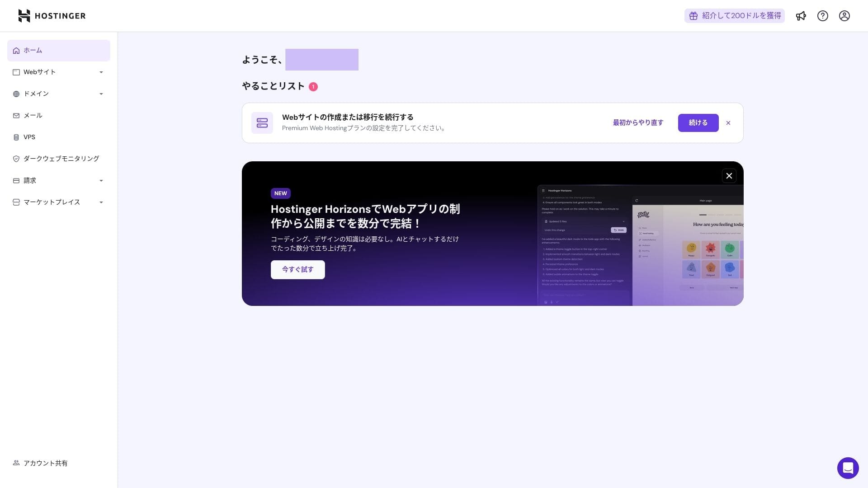The width and height of the screenshot is (868, 488).
Task: Open the live chat bubble
Action: tap(848, 468)
